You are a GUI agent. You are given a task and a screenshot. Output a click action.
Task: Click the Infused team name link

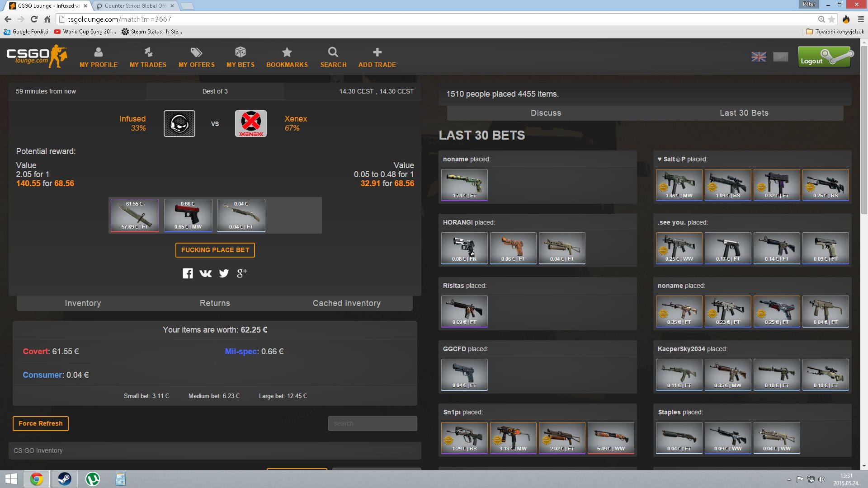point(132,119)
